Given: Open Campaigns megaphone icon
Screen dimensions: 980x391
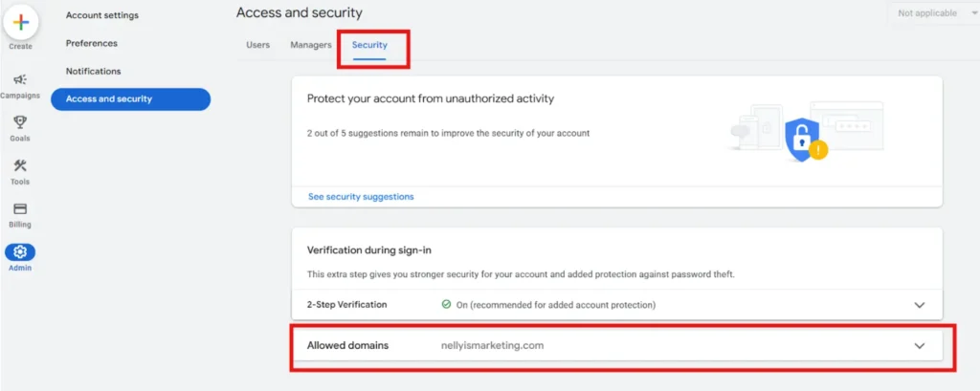Looking at the screenshot, I should point(20,79).
